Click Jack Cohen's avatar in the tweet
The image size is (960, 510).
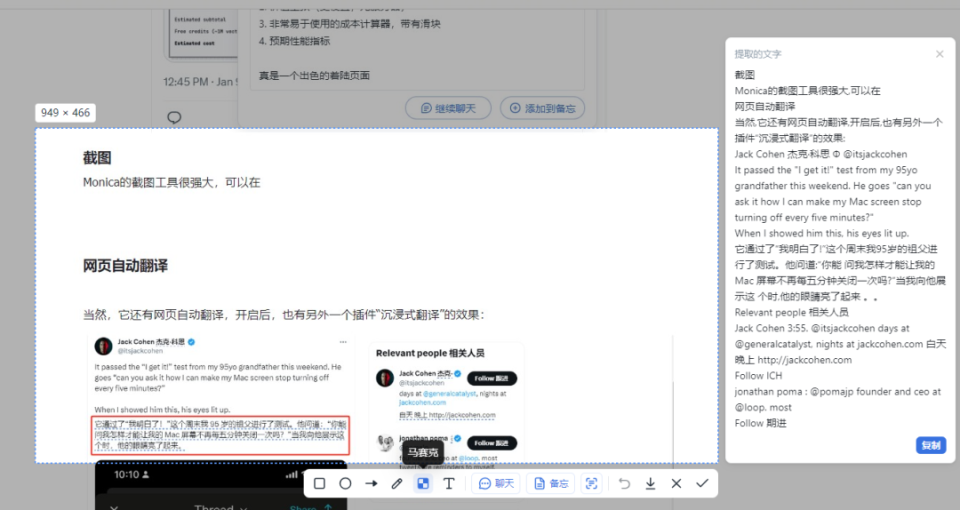103,346
